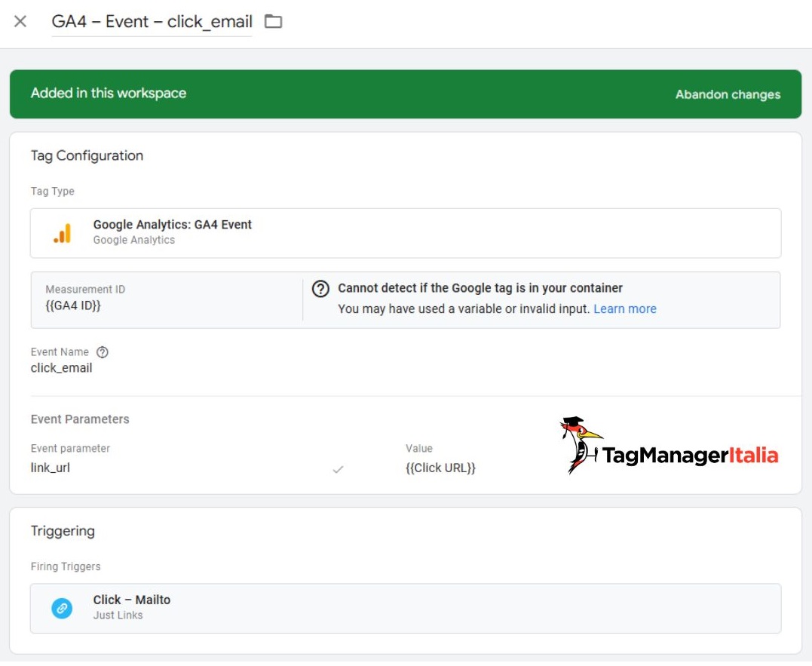Screen dimensions: 812x666
Task: Open the Learn more link
Action: coord(624,309)
